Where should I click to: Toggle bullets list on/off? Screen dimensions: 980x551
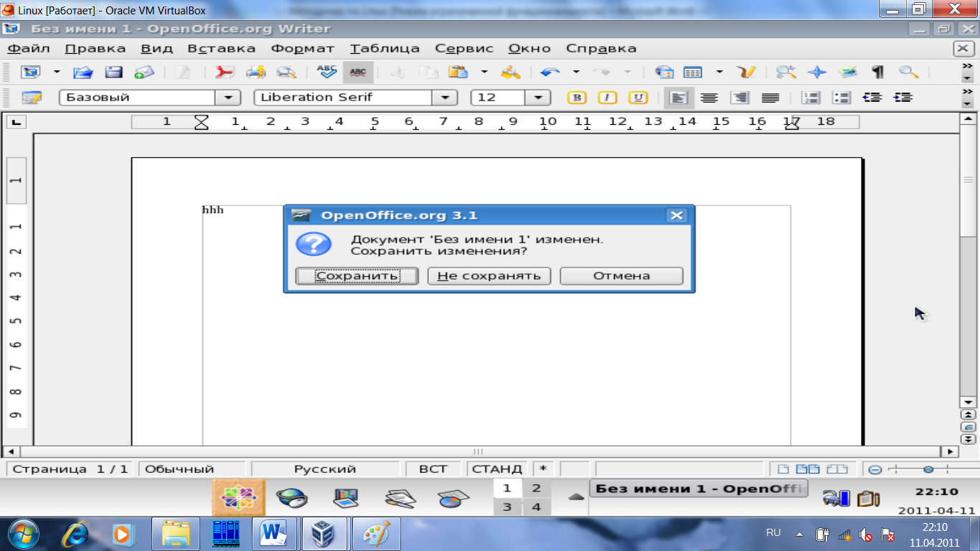coord(842,98)
